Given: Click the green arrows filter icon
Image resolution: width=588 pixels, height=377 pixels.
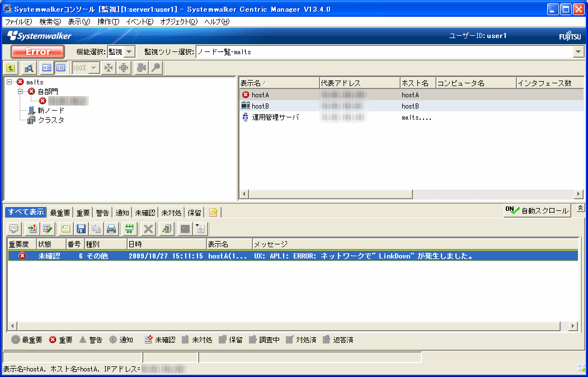Looking at the screenshot, I should [130, 229].
